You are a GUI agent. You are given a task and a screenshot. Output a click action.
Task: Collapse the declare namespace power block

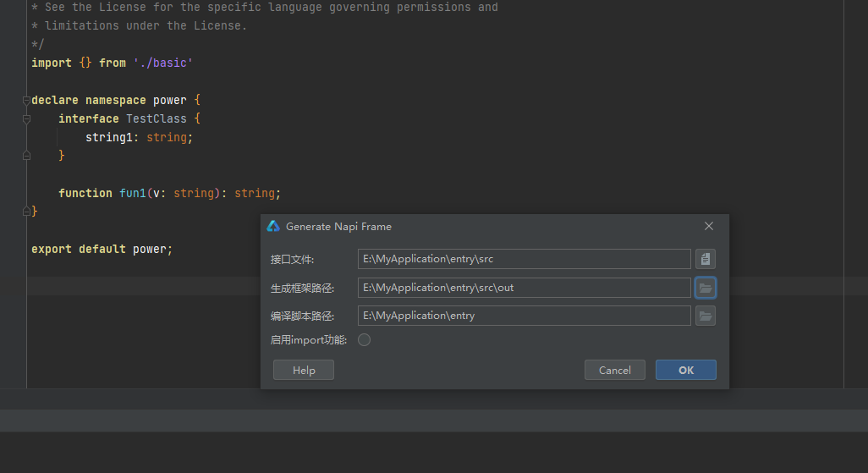26,100
